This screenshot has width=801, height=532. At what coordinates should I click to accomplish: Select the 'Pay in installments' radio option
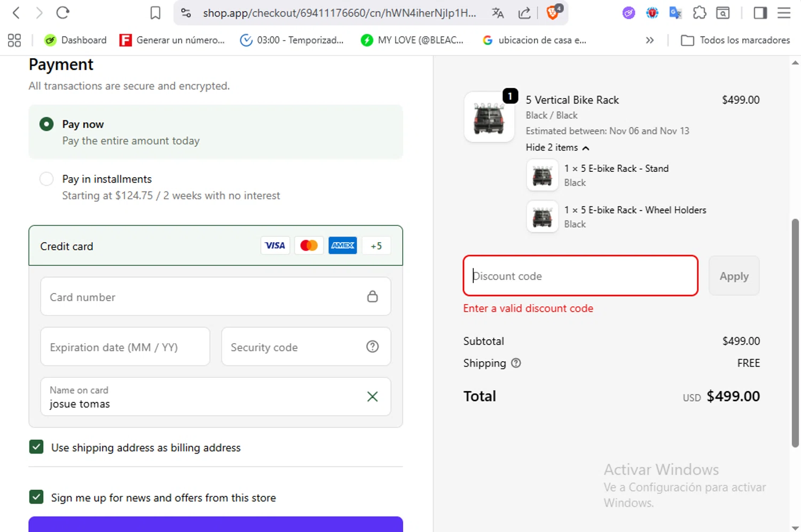point(46,179)
